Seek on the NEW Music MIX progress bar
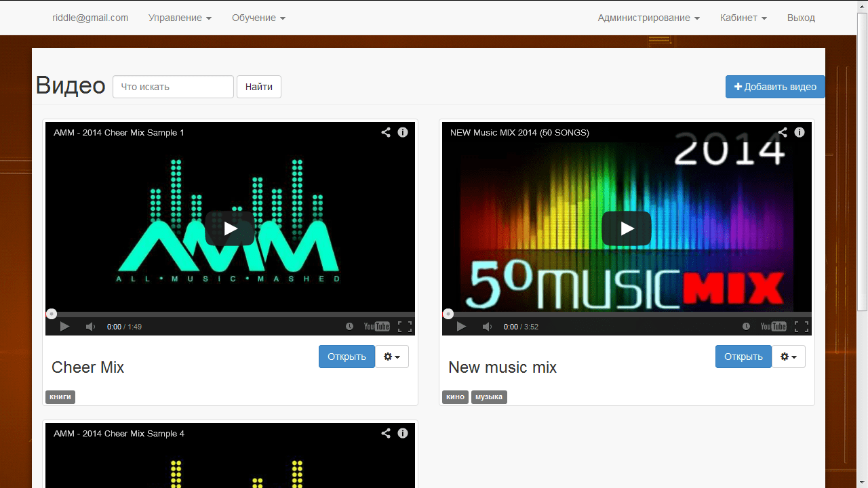This screenshot has width=868, height=488. coord(627,314)
